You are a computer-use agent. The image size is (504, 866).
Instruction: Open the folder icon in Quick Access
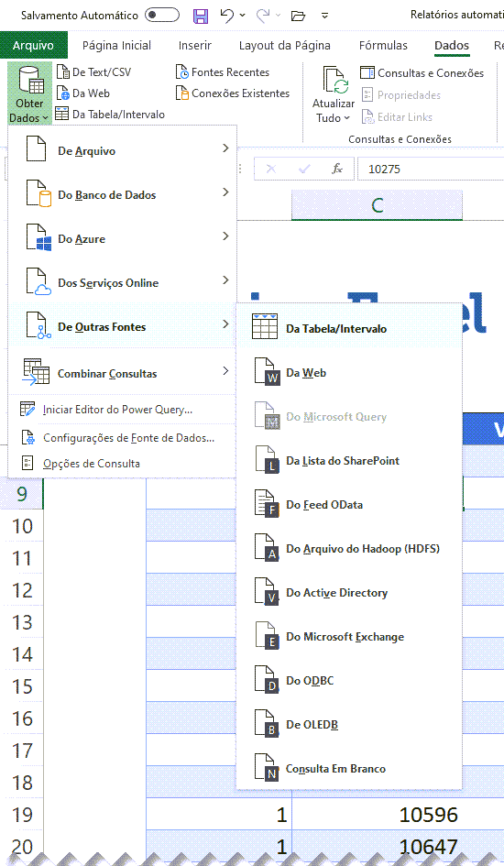coord(298,16)
